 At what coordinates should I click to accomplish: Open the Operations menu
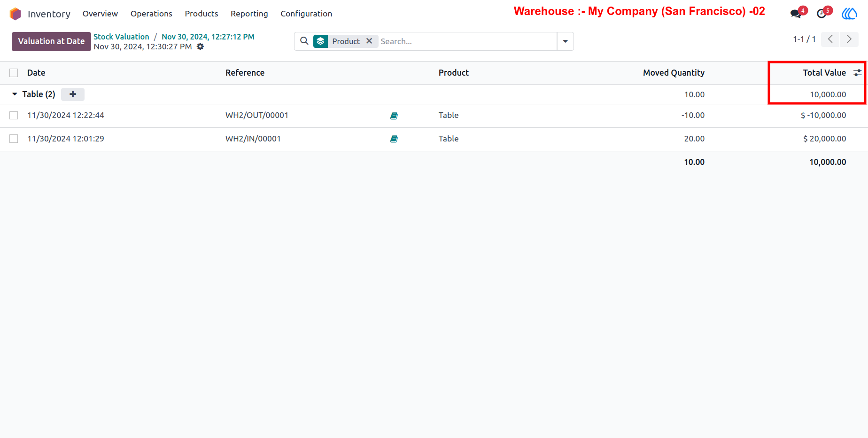coord(151,14)
